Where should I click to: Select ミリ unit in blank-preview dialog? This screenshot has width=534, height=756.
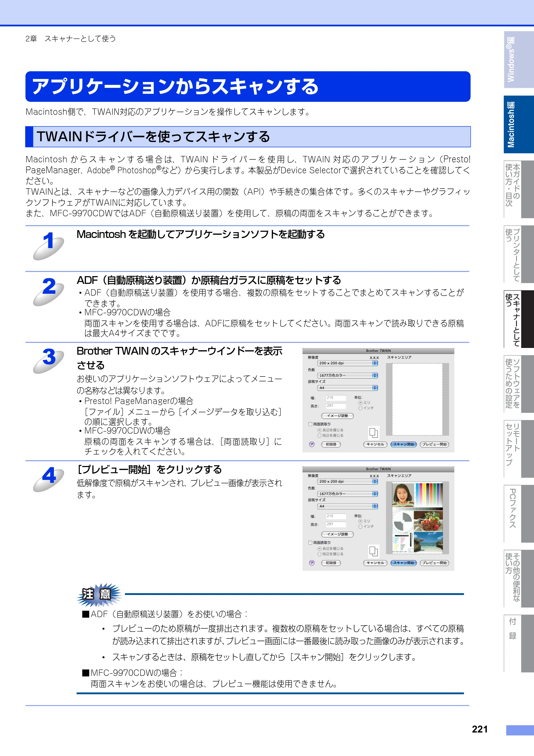pyautogui.click(x=360, y=402)
